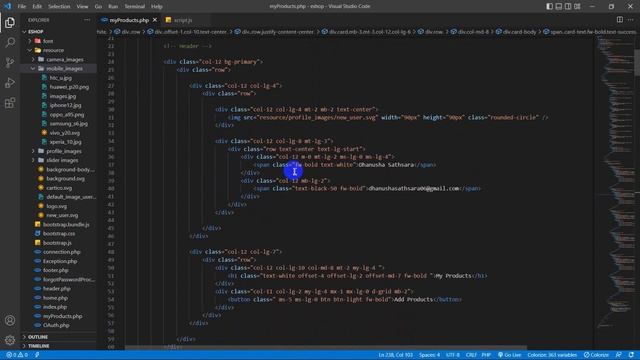The image size is (640, 360).
Task: Open the Run menu
Action: pos(113,7)
